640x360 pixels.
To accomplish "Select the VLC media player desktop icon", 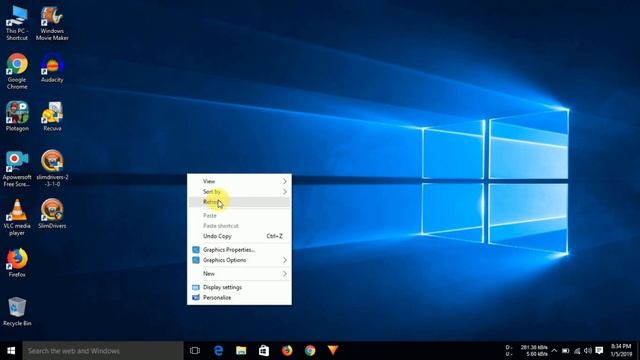I will 17,218.
